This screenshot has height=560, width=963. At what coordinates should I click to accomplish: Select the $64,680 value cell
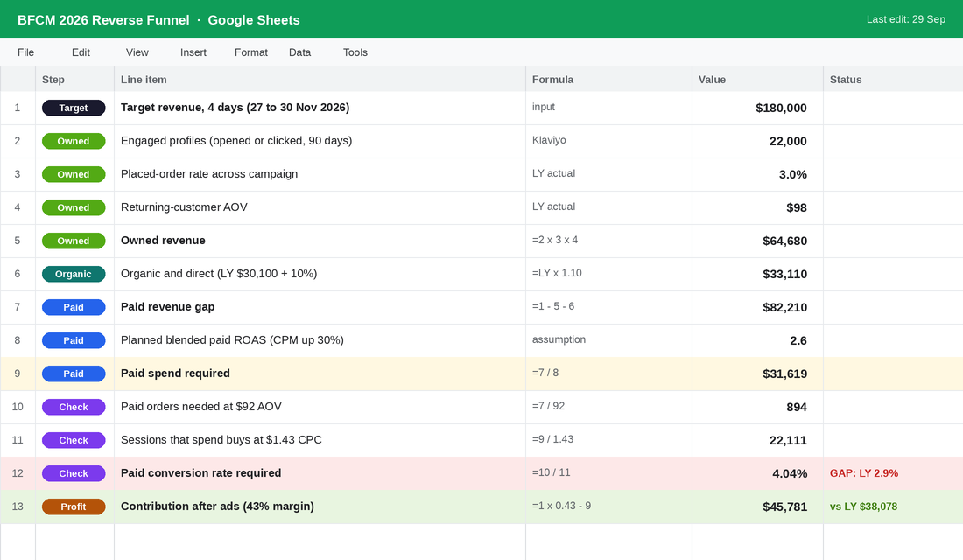757,241
